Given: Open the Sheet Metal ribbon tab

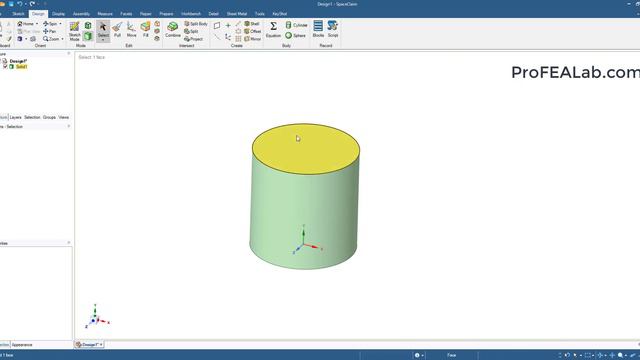Looking at the screenshot, I should click(237, 14).
